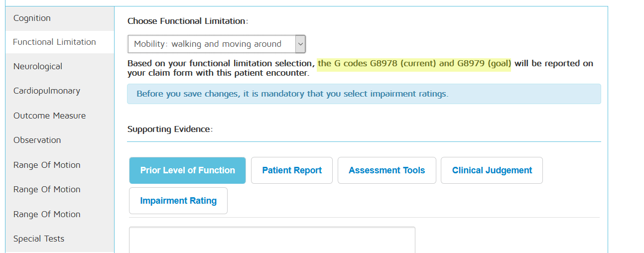This screenshot has height=253, width=644.
Task: Open the Impairment Rating section
Action: [x=178, y=201]
